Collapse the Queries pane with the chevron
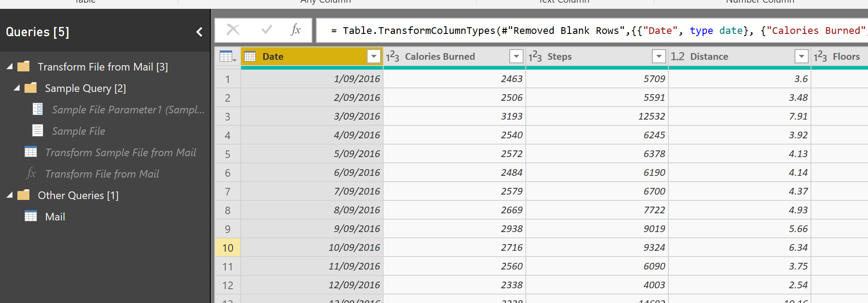Screen dimensions: 868x303 point(199,32)
